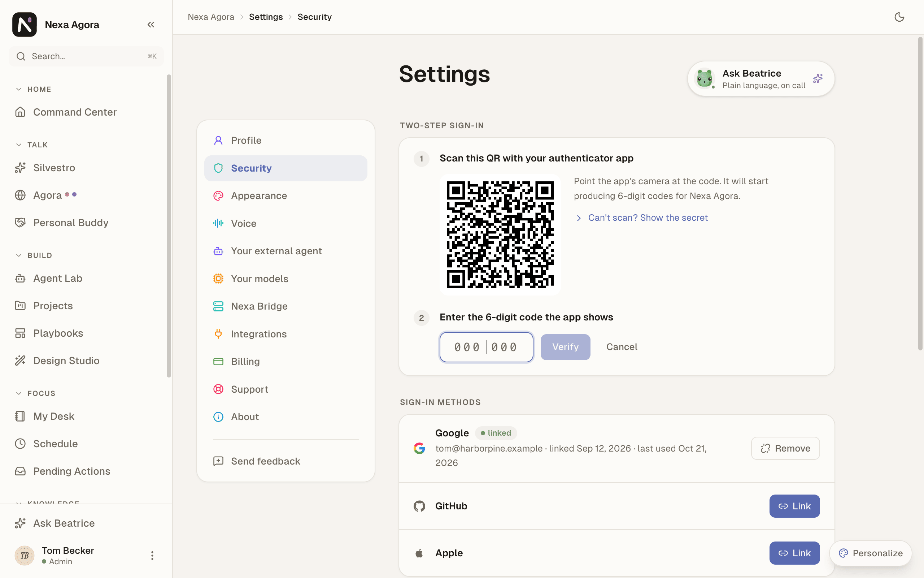
Task: Click the Command Center home icon
Action: (x=20, y=112)
